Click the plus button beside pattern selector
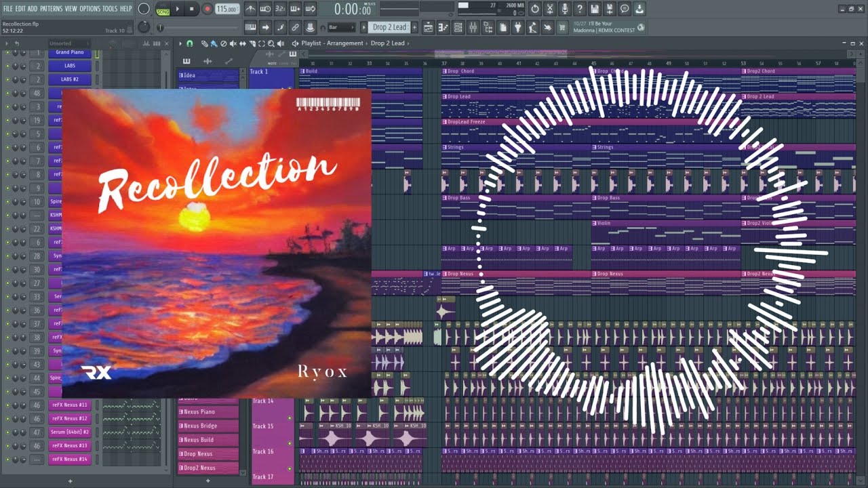This screenshot has width=868, height=488. (414, 28)
